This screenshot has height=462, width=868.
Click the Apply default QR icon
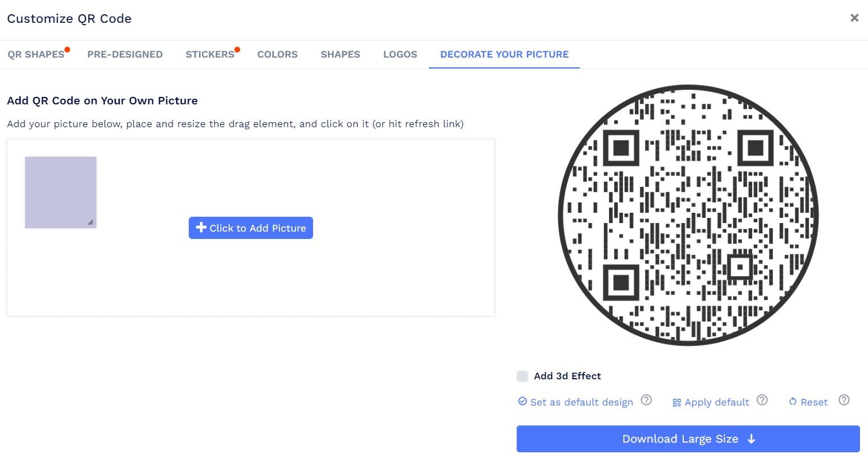677,403
